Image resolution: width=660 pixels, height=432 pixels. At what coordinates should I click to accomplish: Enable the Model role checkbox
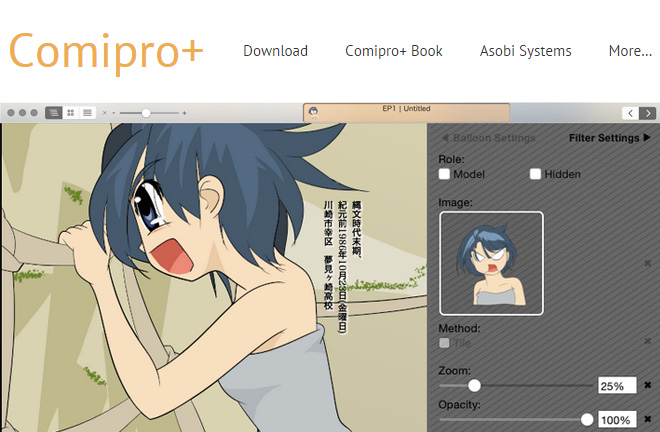coord(444,174)
